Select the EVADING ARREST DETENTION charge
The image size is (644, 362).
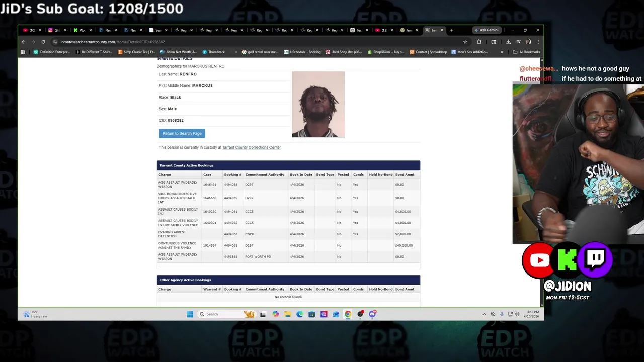point(172,234)
